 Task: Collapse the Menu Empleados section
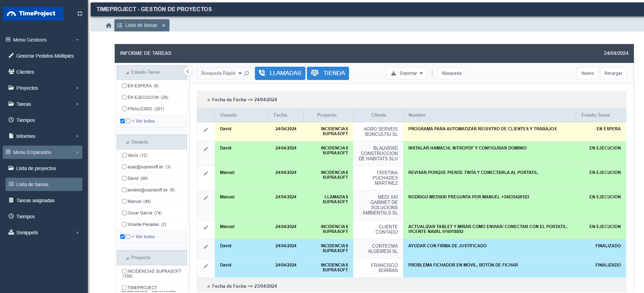tap(43, 152)
